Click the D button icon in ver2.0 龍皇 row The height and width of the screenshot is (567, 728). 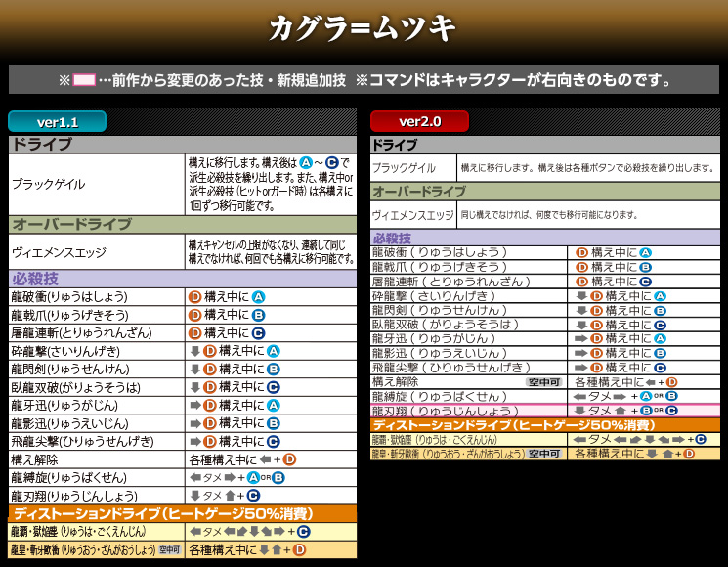tap(689, 454)
